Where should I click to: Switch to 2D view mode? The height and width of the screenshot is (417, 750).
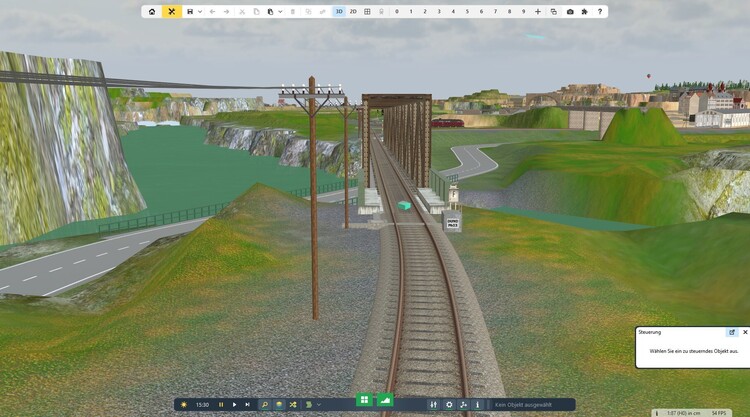tap(353, 11)
